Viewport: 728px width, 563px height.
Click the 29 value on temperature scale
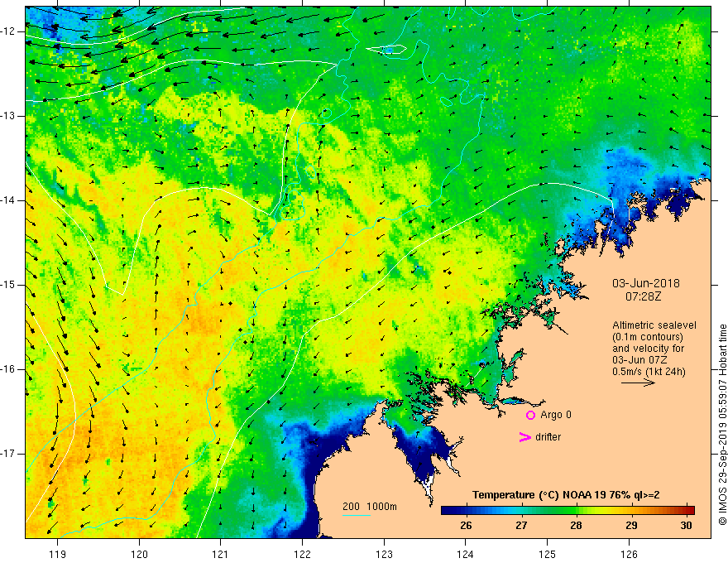point(631,526)
